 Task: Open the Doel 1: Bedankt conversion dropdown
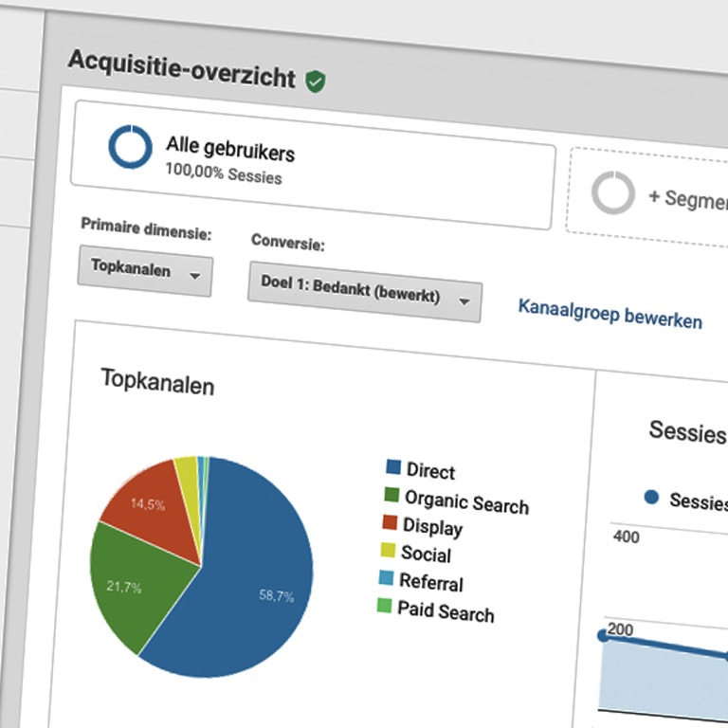tap(365, 292)
